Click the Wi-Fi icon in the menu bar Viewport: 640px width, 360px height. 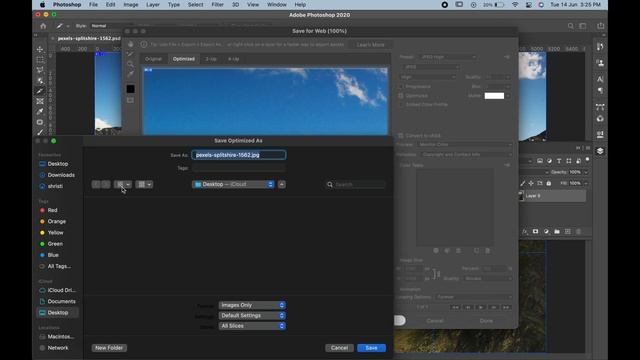pos(515,4)
